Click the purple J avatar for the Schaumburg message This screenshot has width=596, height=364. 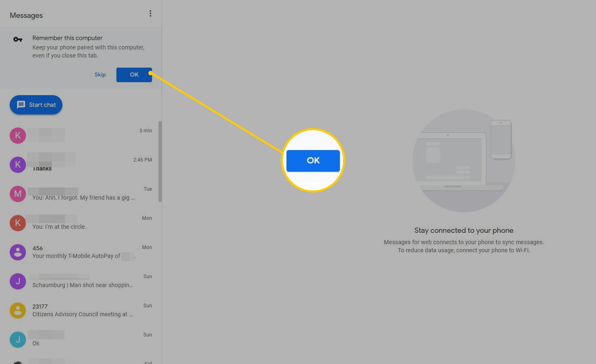(x=18, y=281)
